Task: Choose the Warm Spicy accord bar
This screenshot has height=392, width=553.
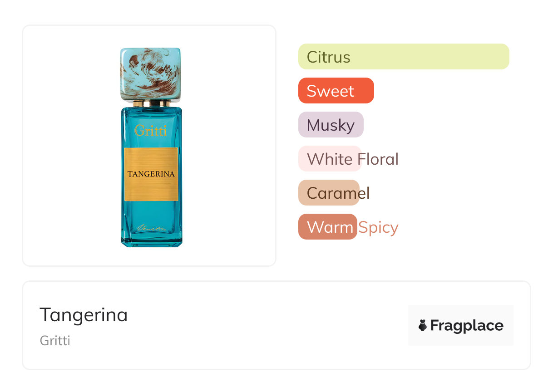Action: (327, 227)
